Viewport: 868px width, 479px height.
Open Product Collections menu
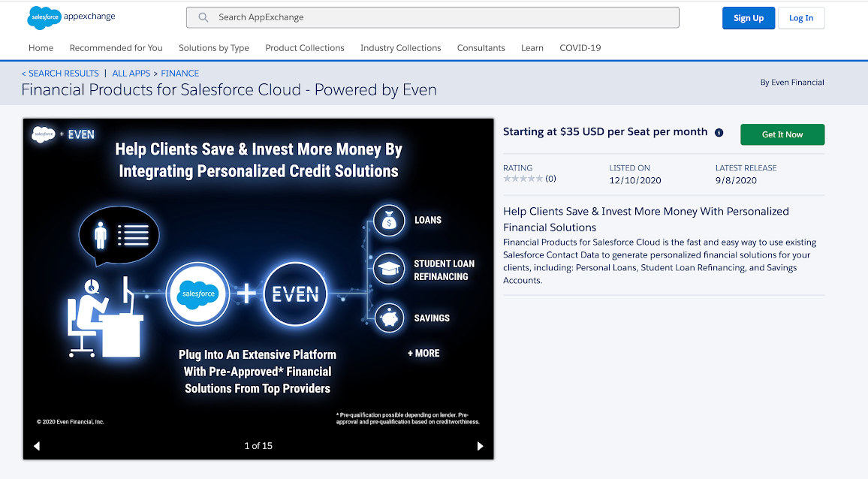(304, 47)
